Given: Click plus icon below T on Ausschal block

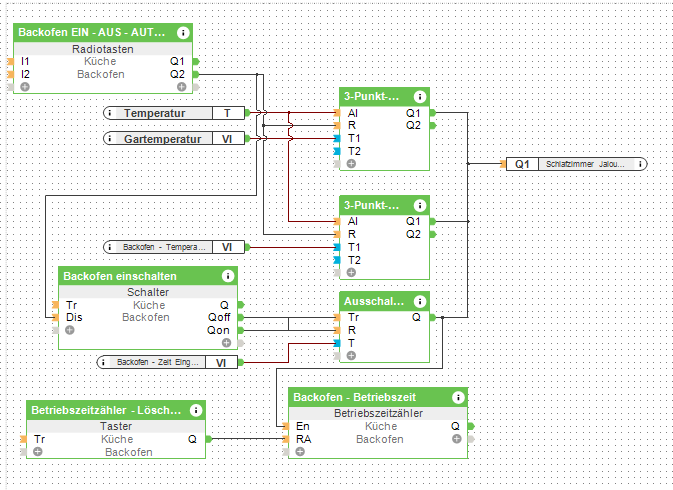Looking at the screenshot, I should (x=351, y=356).
